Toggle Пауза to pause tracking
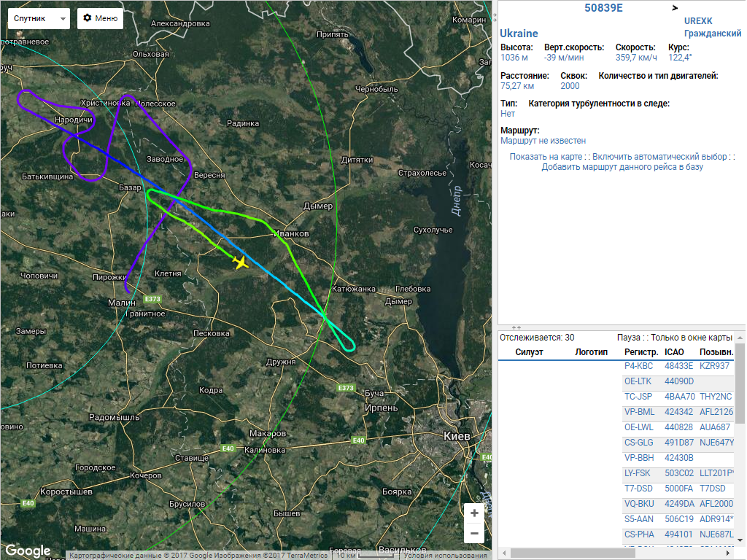The width and height of the screenshot is (747, 560). 628,338
